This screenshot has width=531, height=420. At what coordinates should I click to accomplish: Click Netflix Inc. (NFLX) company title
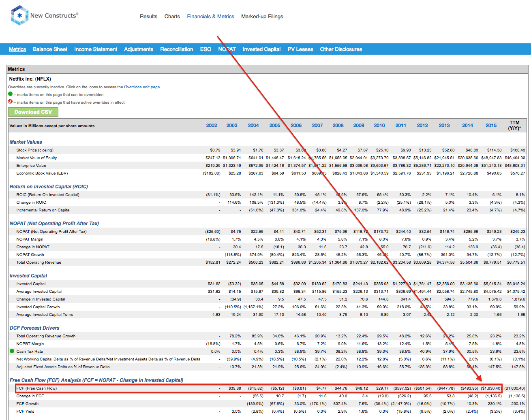pyautogui.click(x=30, y=79)
